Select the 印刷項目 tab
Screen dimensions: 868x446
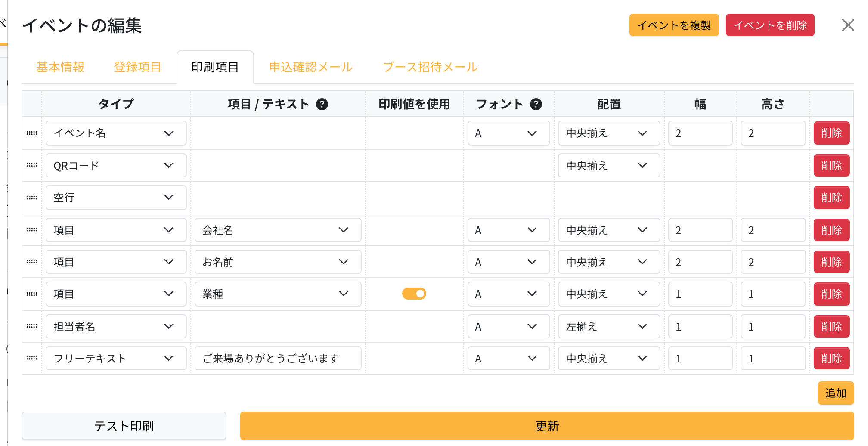click(215, 67)
